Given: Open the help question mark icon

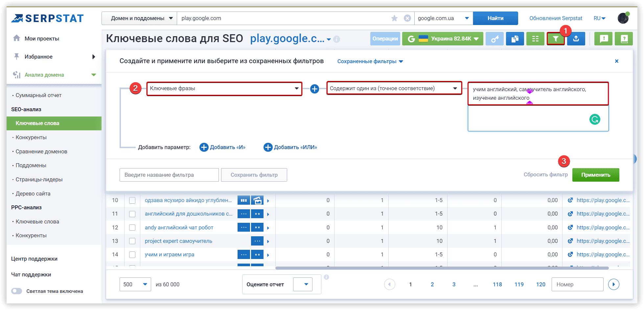Looking at the screenshot, I should 624,39.
